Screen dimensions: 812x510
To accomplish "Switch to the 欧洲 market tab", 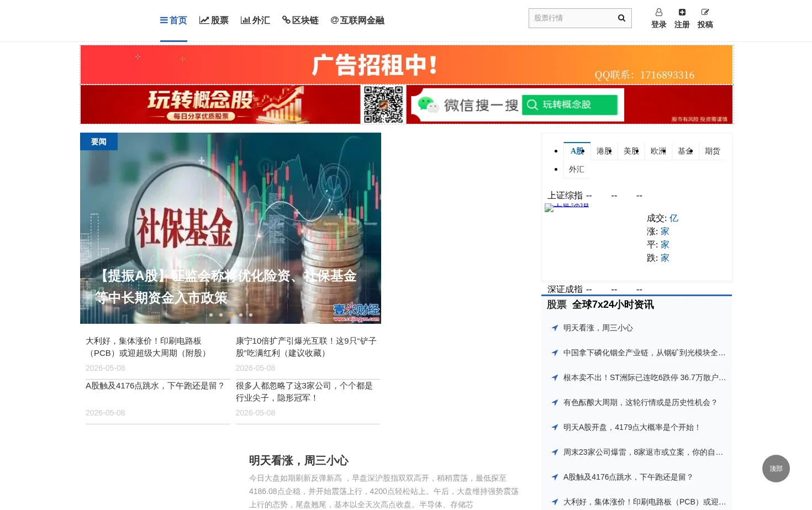I will (x=658, y=151).
